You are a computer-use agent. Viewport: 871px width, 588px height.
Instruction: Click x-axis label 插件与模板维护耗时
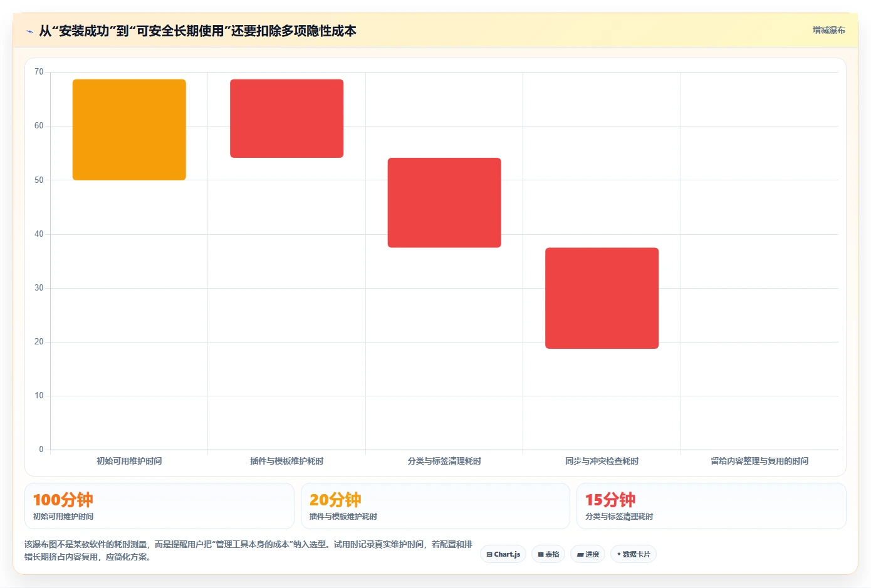287,461
